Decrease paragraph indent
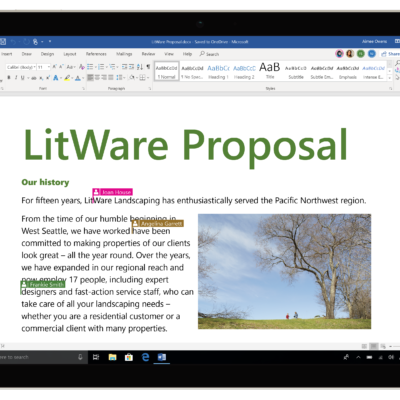400x400 pixels. point(124,67)
